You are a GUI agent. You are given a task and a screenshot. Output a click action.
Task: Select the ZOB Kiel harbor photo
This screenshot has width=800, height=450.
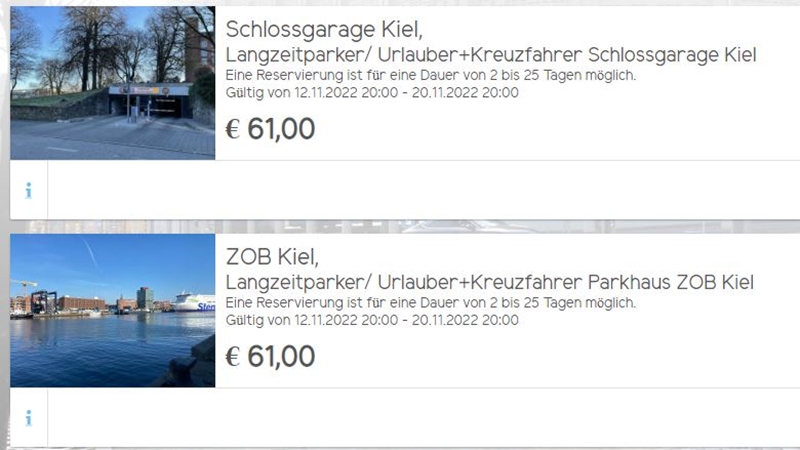click(113, 310)
